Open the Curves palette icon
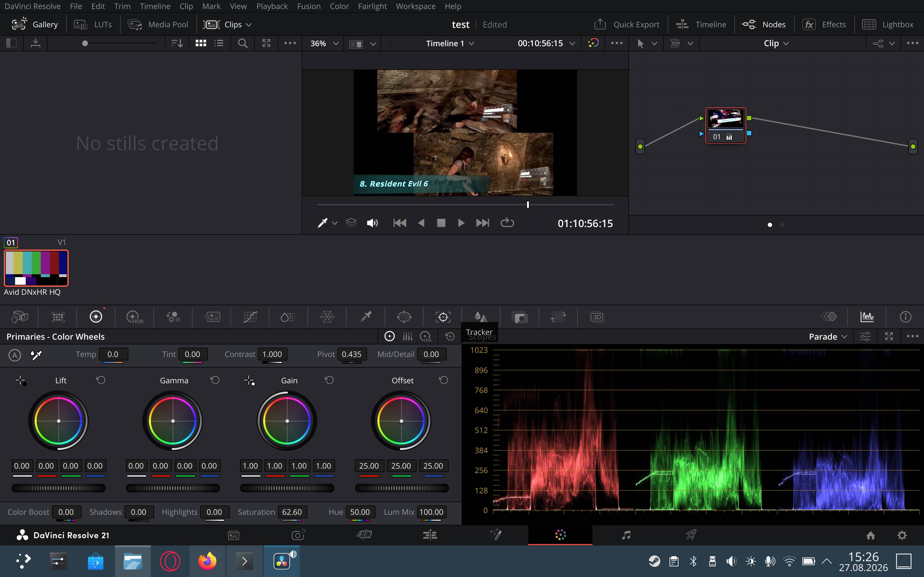This screenshot has width=924, height=577. [x=250, y=317]
